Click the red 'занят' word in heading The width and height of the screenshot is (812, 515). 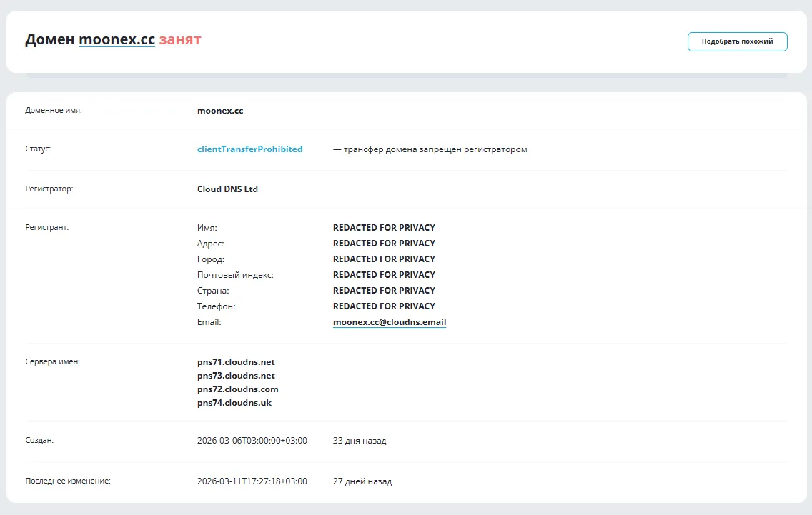tap(179, 39)
